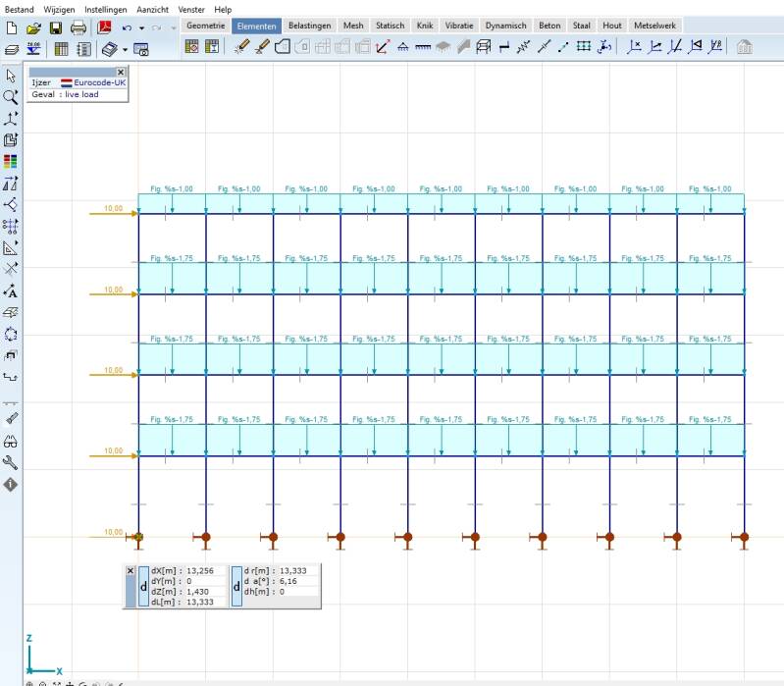This screenshot has height=686, width=784.
Task: Select the Elementen tab
Action: (256, 26)
